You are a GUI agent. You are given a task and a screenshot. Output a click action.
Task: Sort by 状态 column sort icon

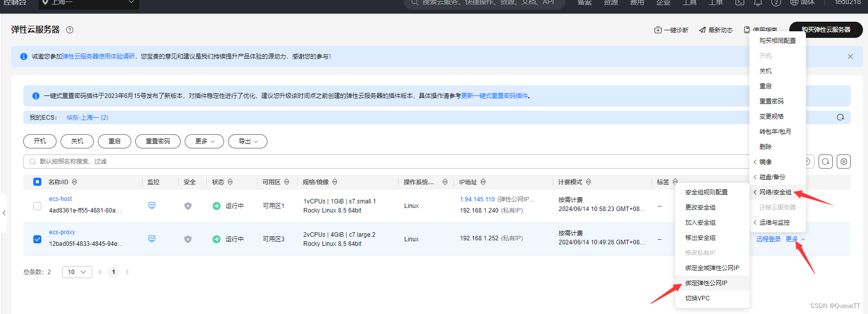(x=230, y=182)
